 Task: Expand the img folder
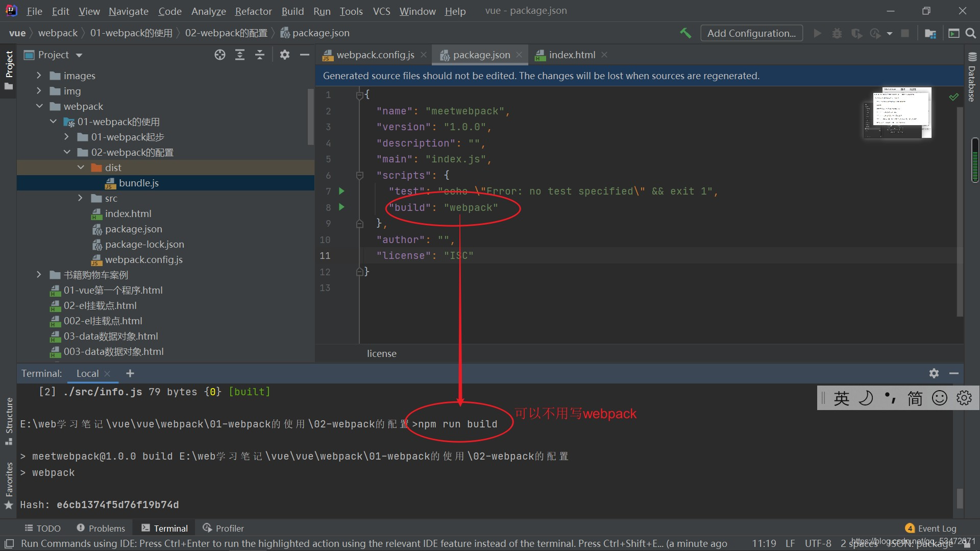coord(39,91)
